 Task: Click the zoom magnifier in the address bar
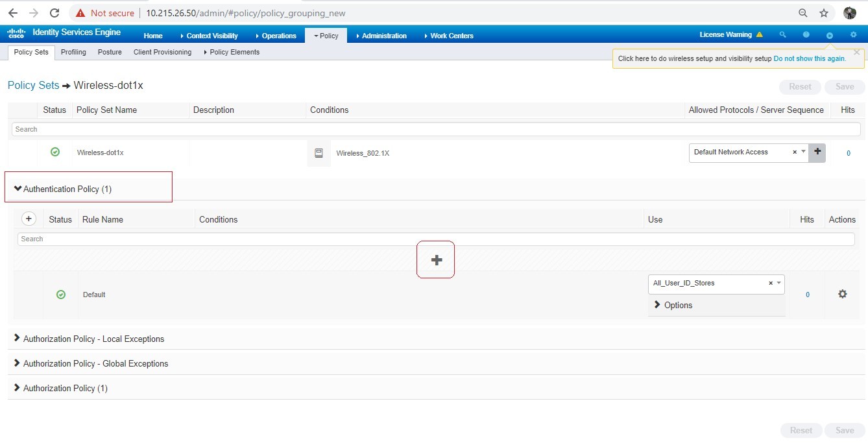803,13
